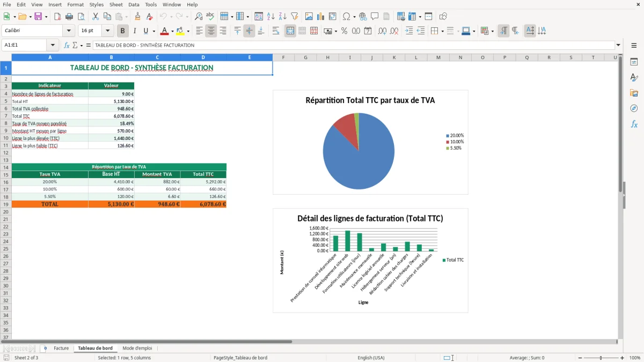Select column F header
The image size is (644, 362).
(x=283, y=57)
